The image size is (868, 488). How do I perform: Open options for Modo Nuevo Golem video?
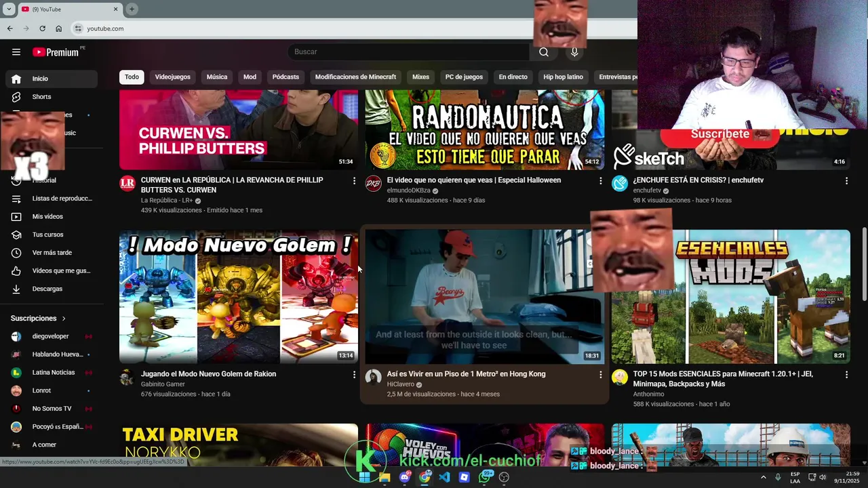(354, 375)
